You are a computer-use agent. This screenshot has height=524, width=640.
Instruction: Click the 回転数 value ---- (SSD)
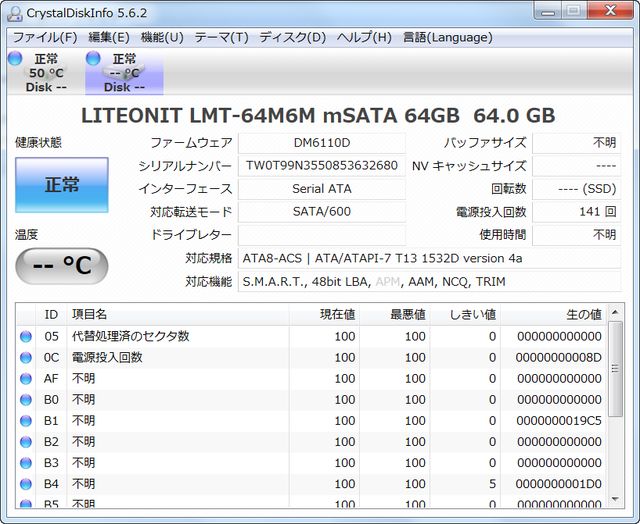(577, 189)
